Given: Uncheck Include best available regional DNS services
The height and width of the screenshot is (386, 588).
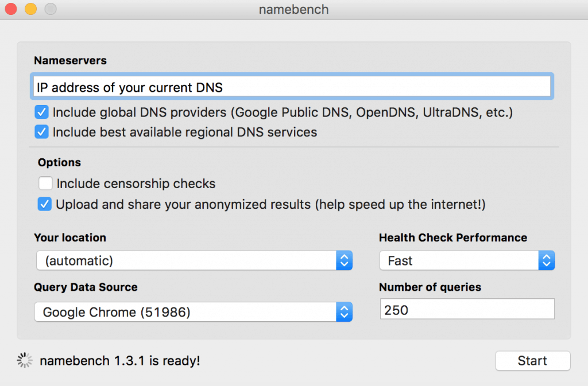Looking at the screenshot, I should coord(41,132).
